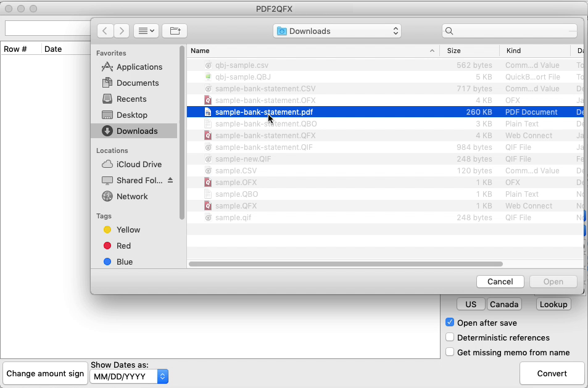Select the Red tag dot
Image resolution: width=588 pixels, height=388 pixels.
pyautogui.click(x=107, y=246)
